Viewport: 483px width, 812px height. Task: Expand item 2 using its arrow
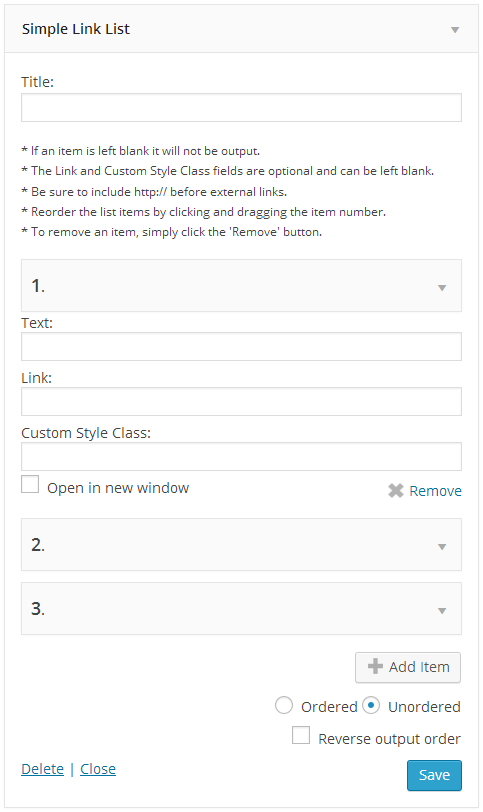click(442, 546)
